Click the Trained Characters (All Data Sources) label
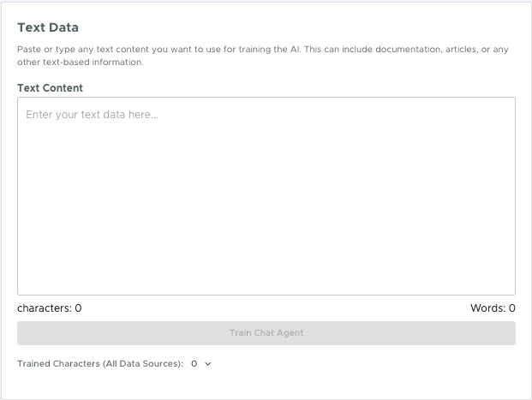Viewport: 532px width, 400px height. (x=100, y=364)
